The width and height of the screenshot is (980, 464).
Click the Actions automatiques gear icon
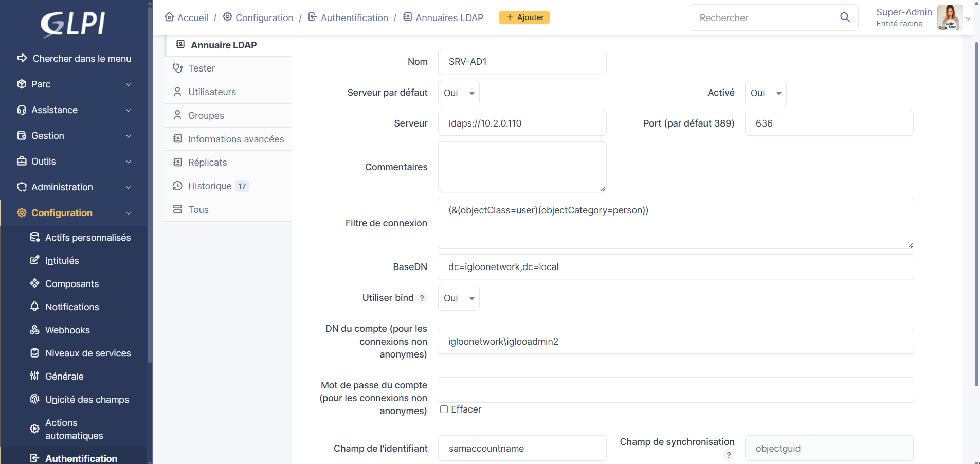(34, 429)
